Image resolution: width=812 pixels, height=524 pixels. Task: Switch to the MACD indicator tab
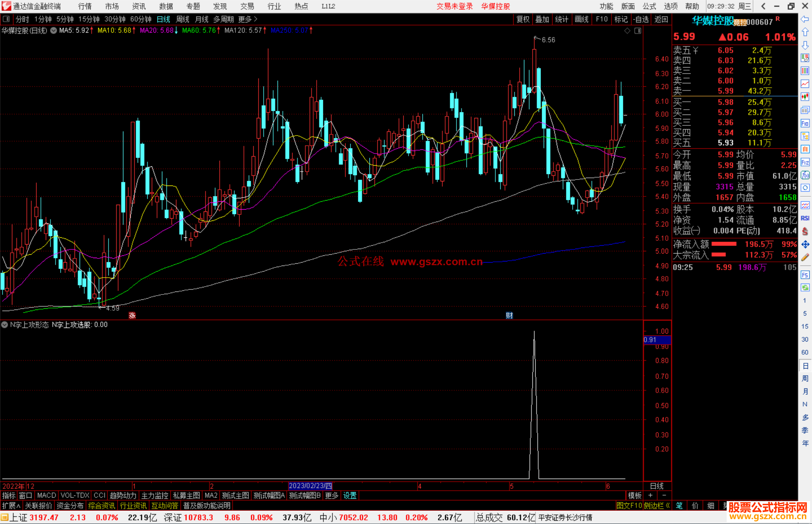[47, 495]
